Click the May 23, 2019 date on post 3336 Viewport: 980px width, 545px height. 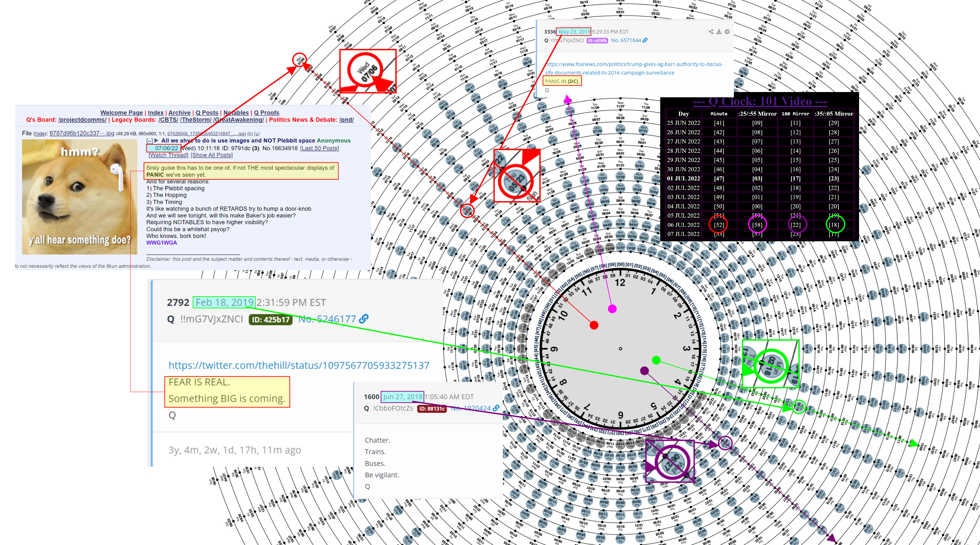click(x=574, y=32)
